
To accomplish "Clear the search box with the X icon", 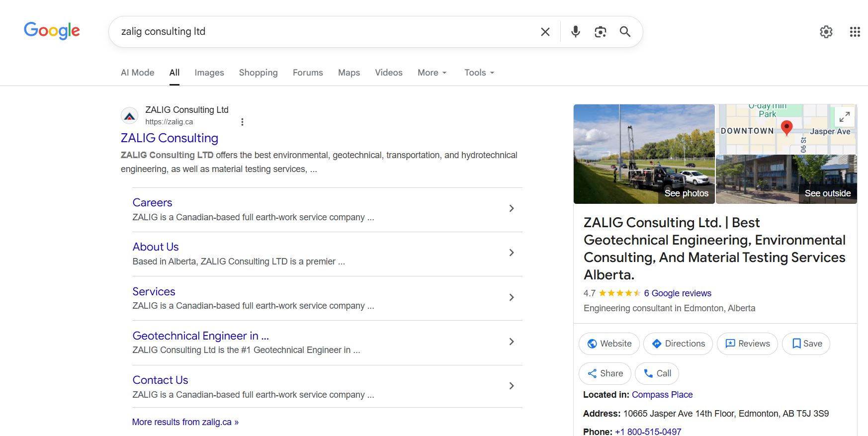I will (545, 32).
